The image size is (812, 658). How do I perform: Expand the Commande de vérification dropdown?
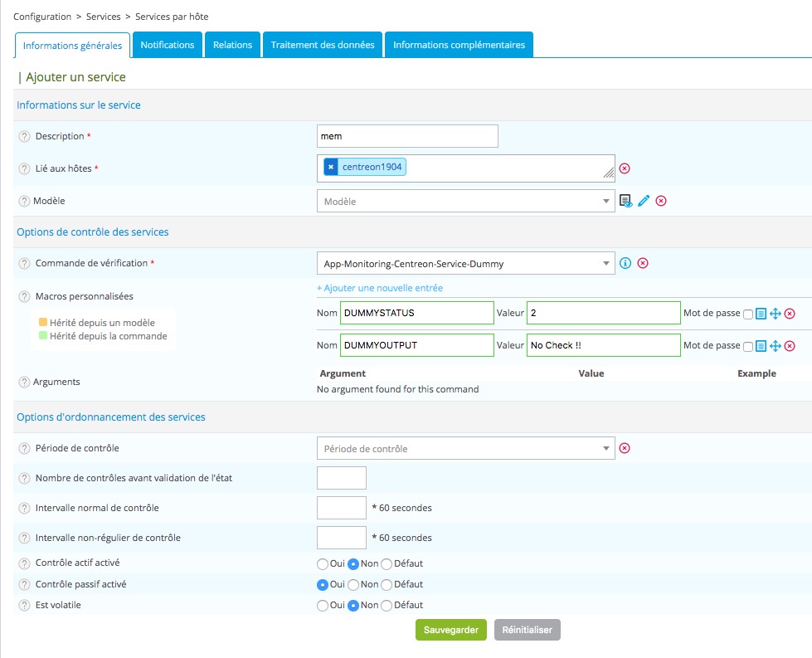click(465, 263)
